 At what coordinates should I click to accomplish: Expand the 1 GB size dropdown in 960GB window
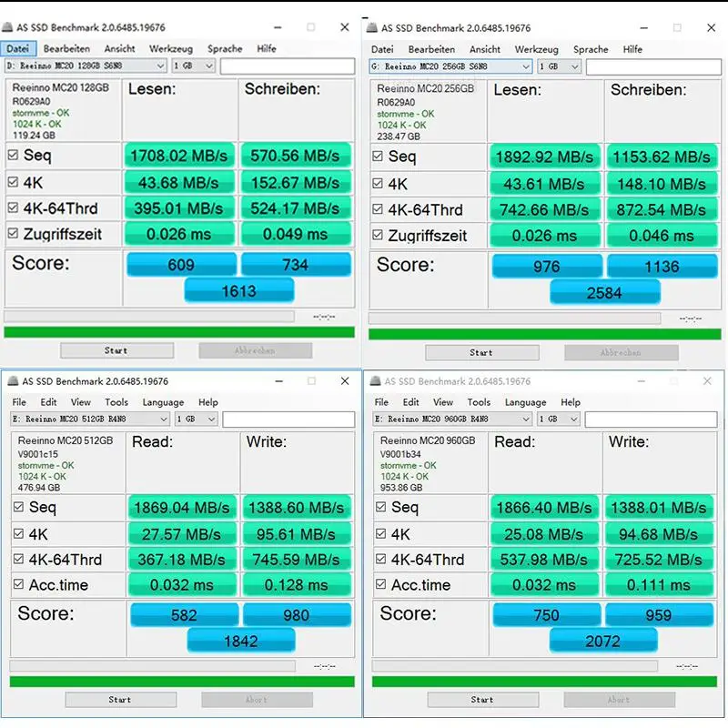[559, 419]
